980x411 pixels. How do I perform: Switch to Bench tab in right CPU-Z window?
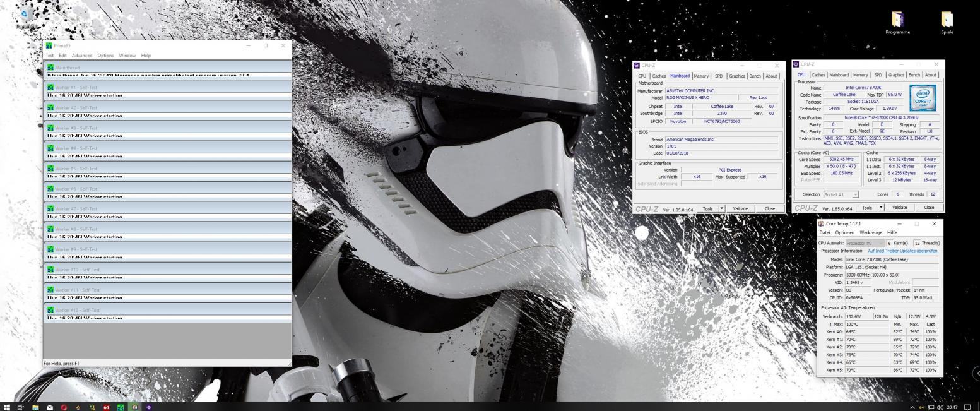click(914, 75)
